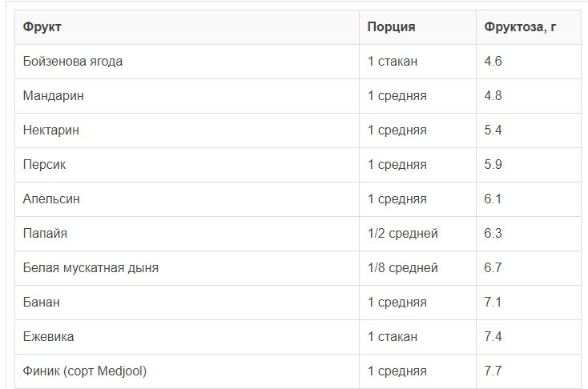Select the "Апельсин" cell
This screenshot has height=389, width=588.
51,199
